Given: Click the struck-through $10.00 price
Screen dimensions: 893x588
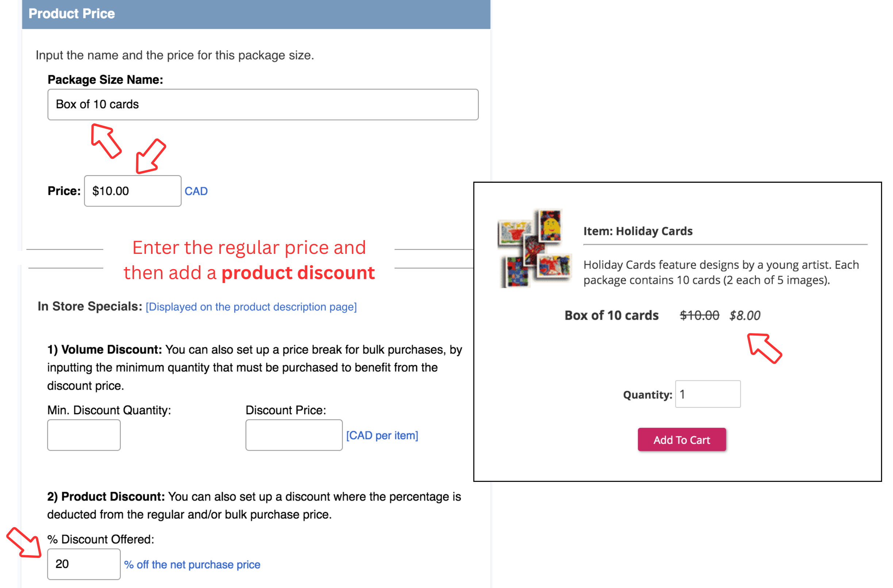Looking at the screenshot, I should tap(699, 316).
